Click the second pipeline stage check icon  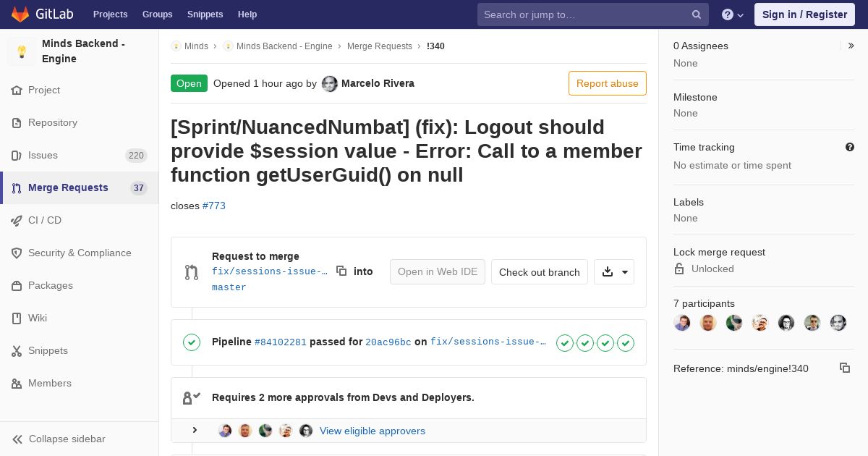point(585,343)
